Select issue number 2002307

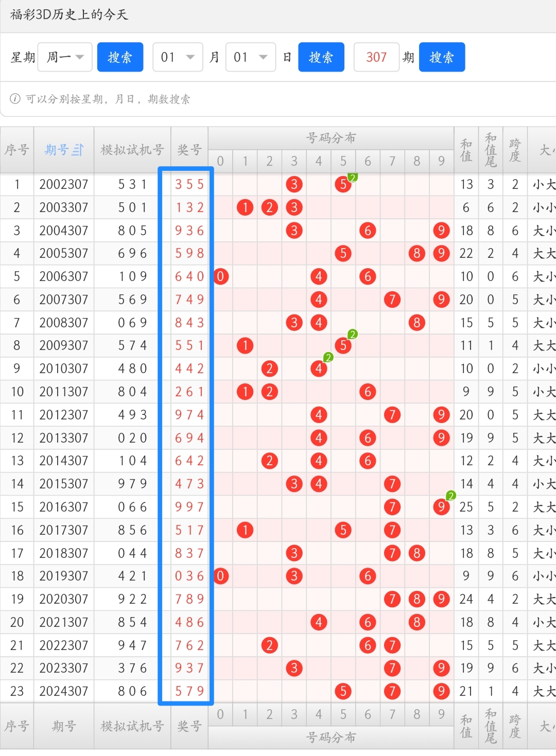point(64,184)
